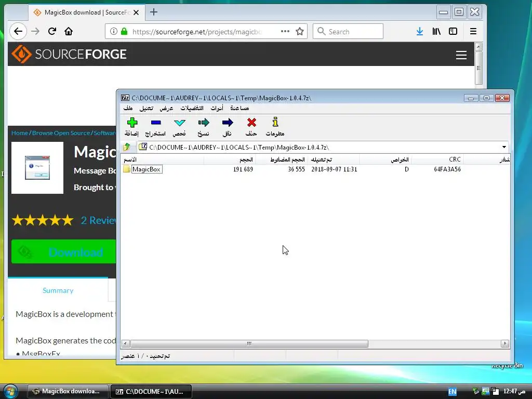Open the View menu in 7-Zip menu bar

click(x=166, y=108)
